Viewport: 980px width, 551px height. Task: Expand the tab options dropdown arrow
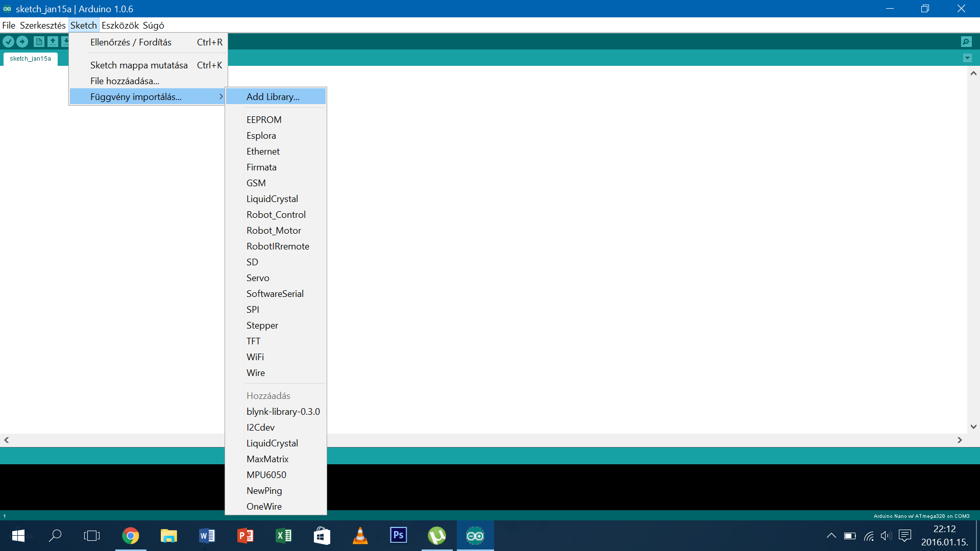coord(967,58)
